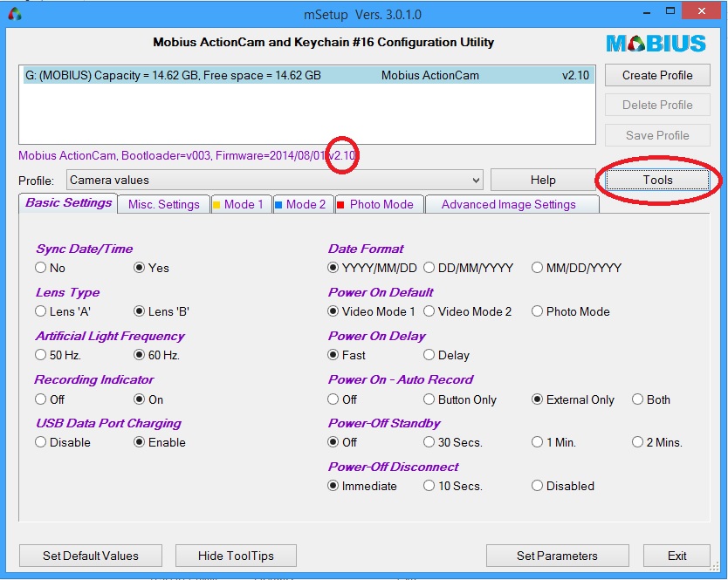Open Help
This screenshot has height=580, width=728.
(x=542, y=181)
